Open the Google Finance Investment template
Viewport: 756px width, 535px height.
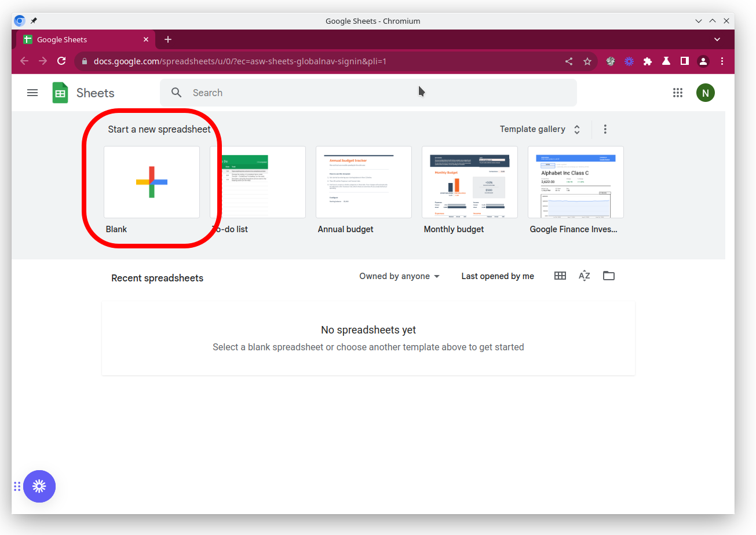pyautogui.click(x=576, y=182)
